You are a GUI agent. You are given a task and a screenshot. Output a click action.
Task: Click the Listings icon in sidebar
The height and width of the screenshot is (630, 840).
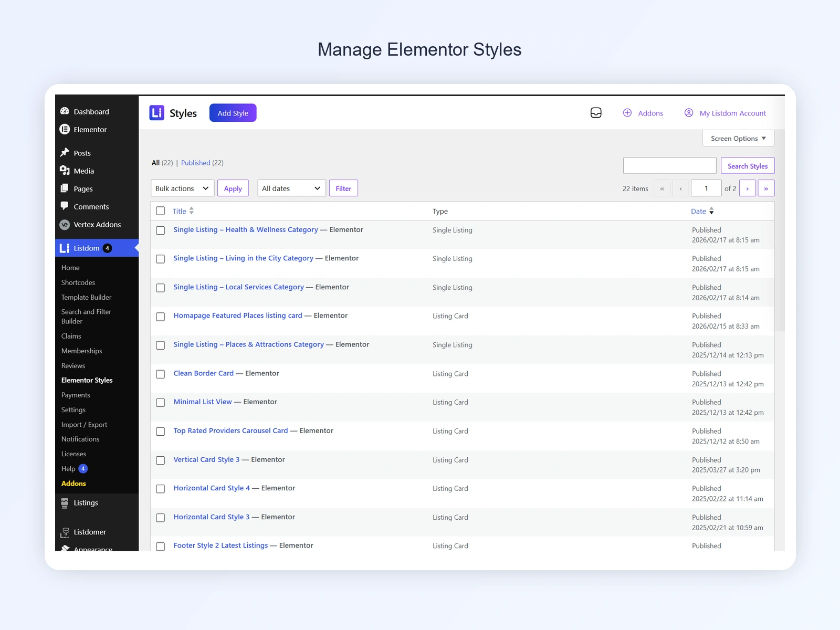[65, 503]
